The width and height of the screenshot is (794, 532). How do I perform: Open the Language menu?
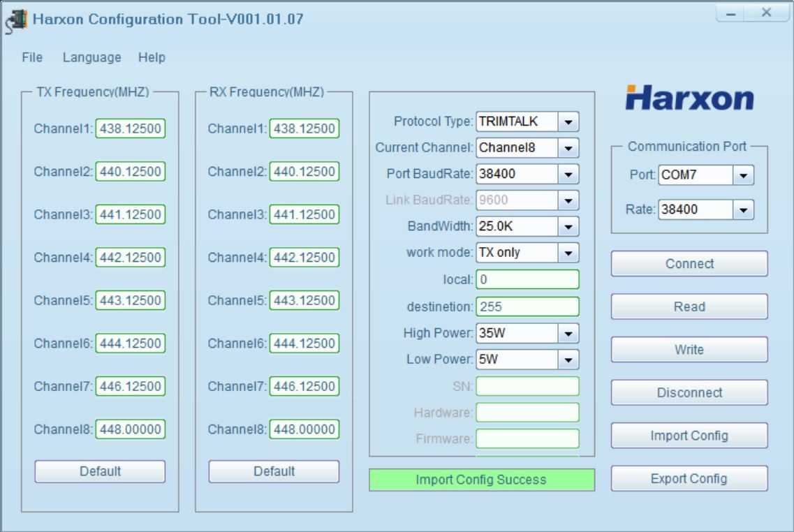[91, 57]
